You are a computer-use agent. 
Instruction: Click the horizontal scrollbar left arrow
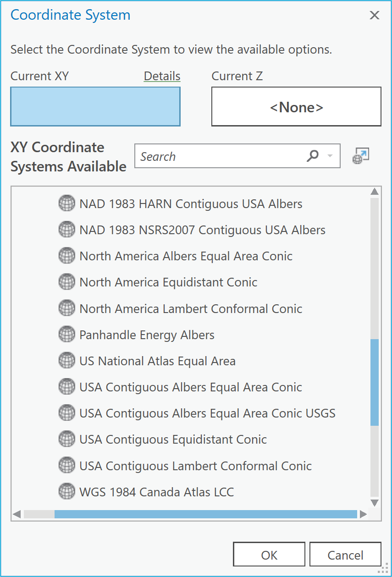click(17, 514)
